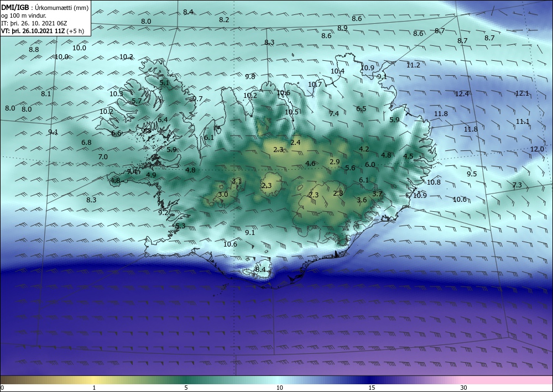
Task: Click the 9.7 value on the map
Action: (197, 99)
